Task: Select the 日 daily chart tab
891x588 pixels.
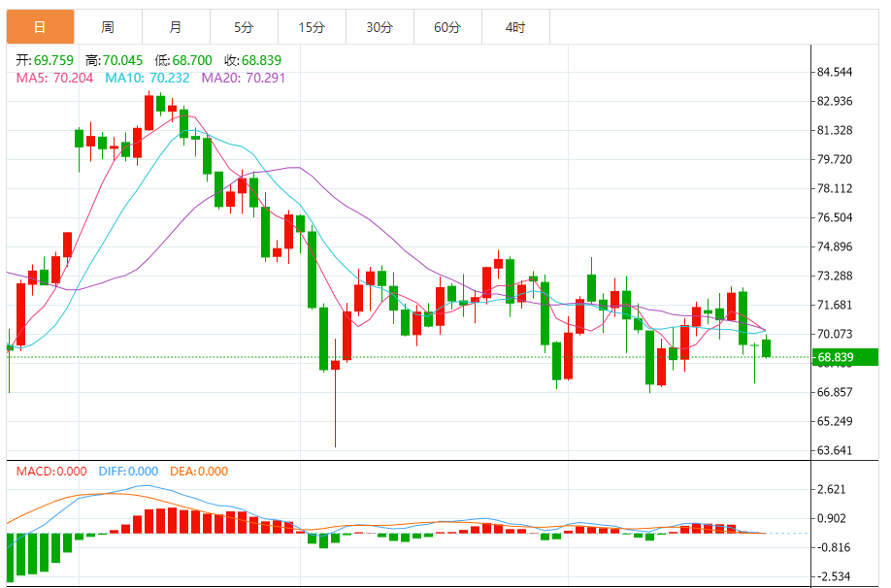Action: click(x=41, y=27)
